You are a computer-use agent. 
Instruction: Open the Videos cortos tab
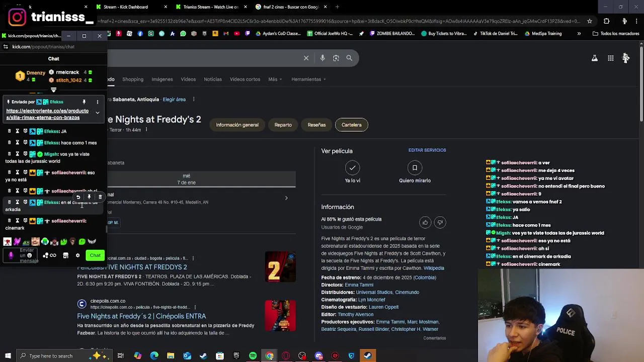[x=245, y=79]
